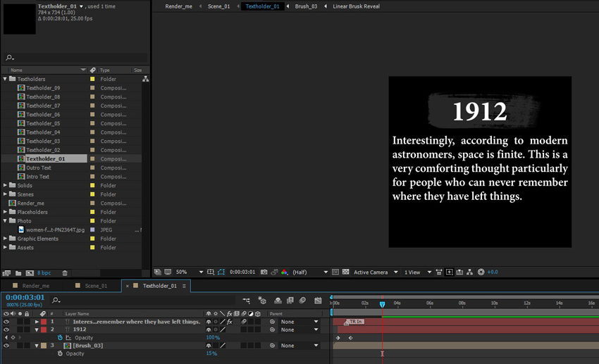Open the Active Camera view dropdown
Image resolution: width=599 pixels, height=364 pixels.
[x=376, y=272]
